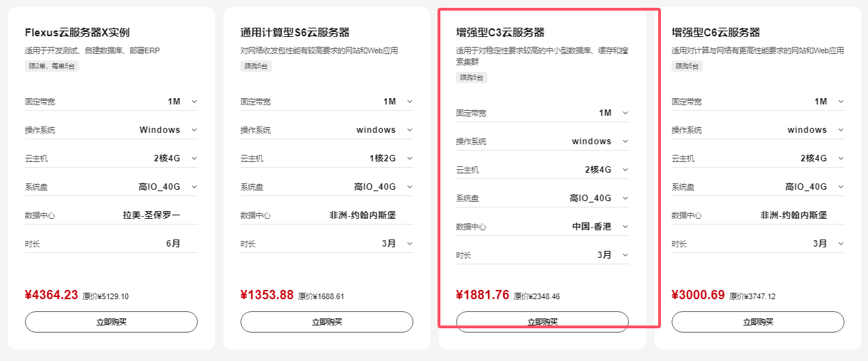Click the 通用计算型S6云服务器 title
Screen dimensions: 868x361
tap(295, 33)
